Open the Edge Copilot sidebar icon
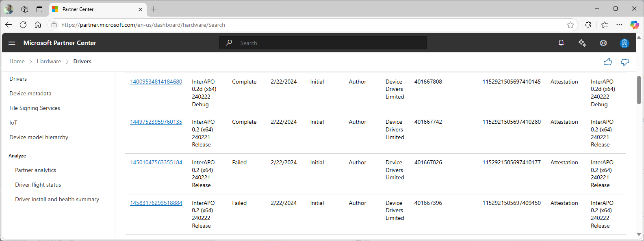This screenshot has height=241, width=644. point(634,25)
